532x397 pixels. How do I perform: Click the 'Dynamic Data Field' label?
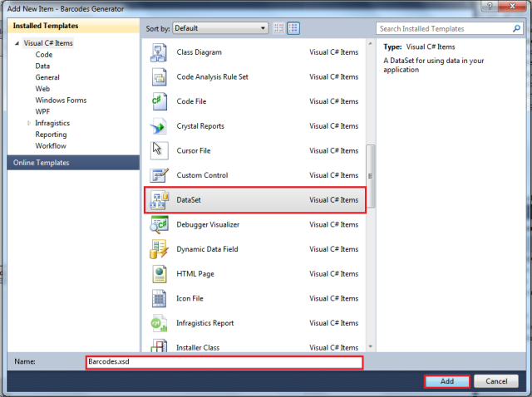click(207, 249)
